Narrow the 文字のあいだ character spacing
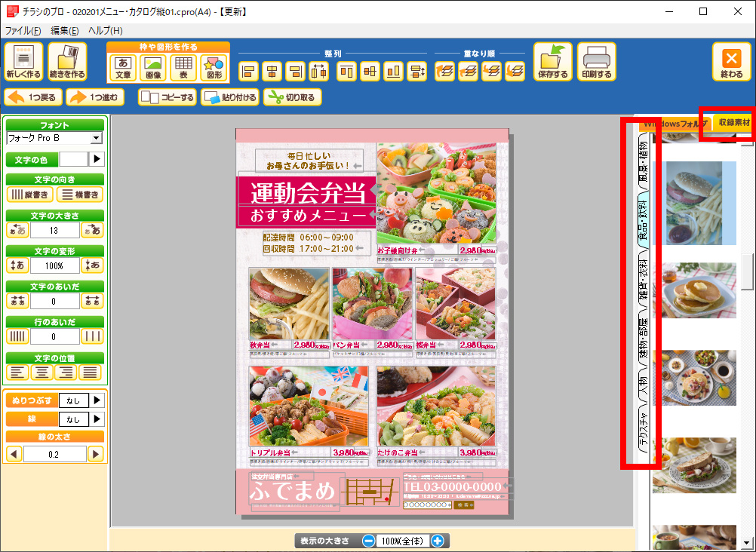 (x=18, y=301)
